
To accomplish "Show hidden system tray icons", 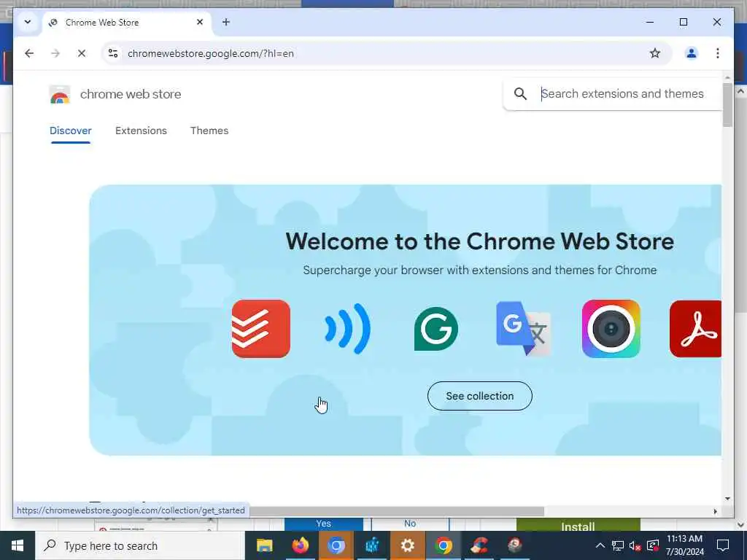I will pos(600,545).
